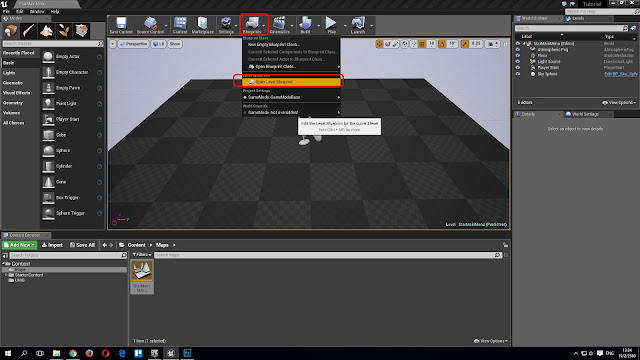Select Lights category in Modes panel
Screen dimensions: 640x360
[9, 73]
